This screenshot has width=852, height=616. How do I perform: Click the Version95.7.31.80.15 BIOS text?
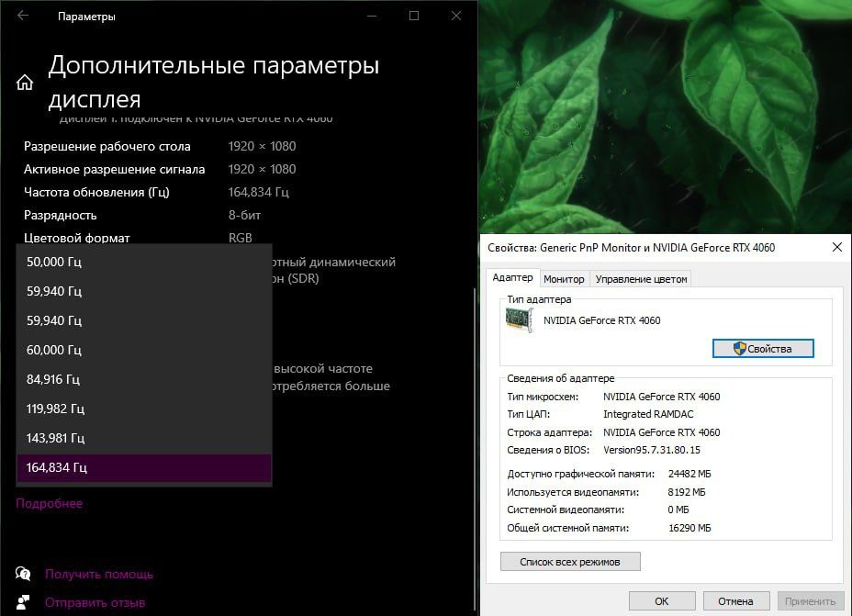[652, 450]
